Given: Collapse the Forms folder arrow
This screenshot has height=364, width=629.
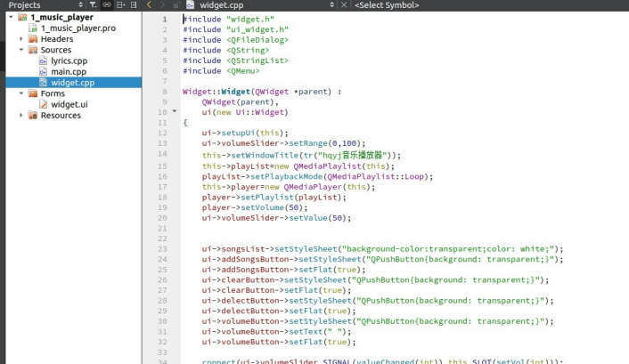Looking at the screenshot, I should coord(20,93).
